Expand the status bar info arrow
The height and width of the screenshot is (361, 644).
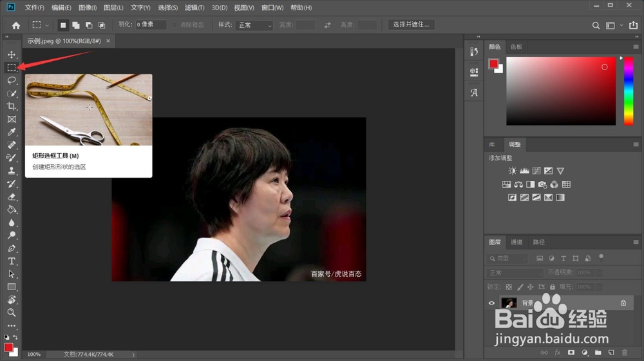click(x=133, y=355)
